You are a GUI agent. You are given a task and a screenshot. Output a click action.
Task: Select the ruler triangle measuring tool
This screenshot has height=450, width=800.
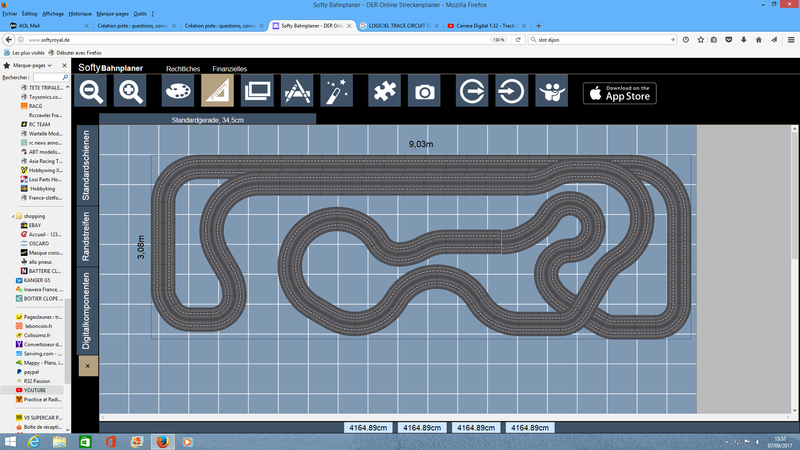pyautogui.click(x=217, y=92)
